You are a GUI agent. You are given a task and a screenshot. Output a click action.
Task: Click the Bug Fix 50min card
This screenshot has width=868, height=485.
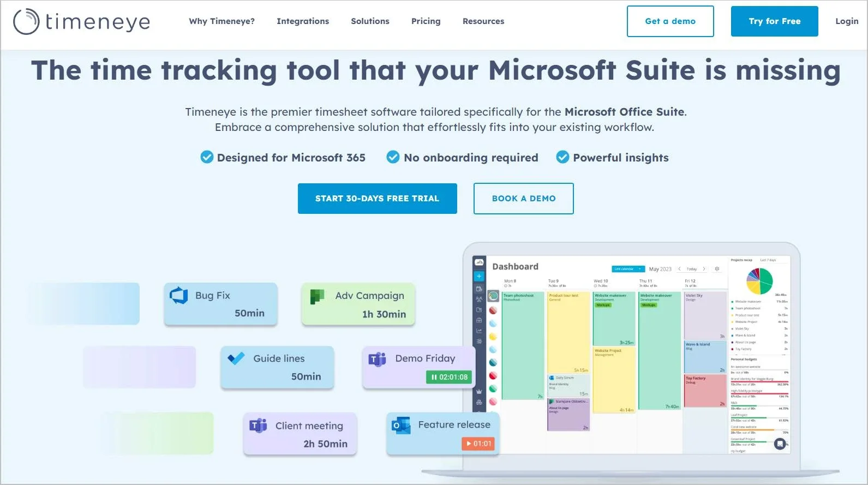tap(221, 304)
